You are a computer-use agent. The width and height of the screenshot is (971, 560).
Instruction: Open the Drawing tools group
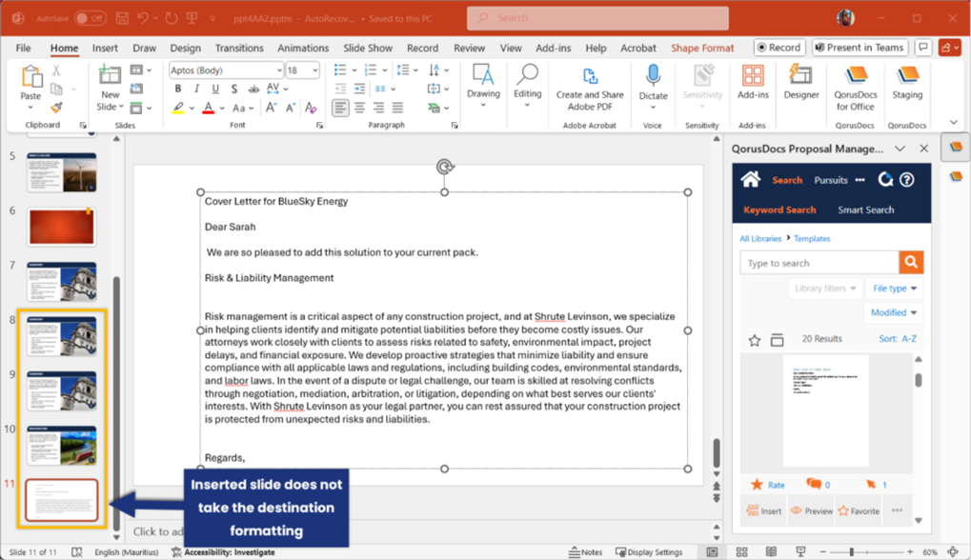point(483,85)
